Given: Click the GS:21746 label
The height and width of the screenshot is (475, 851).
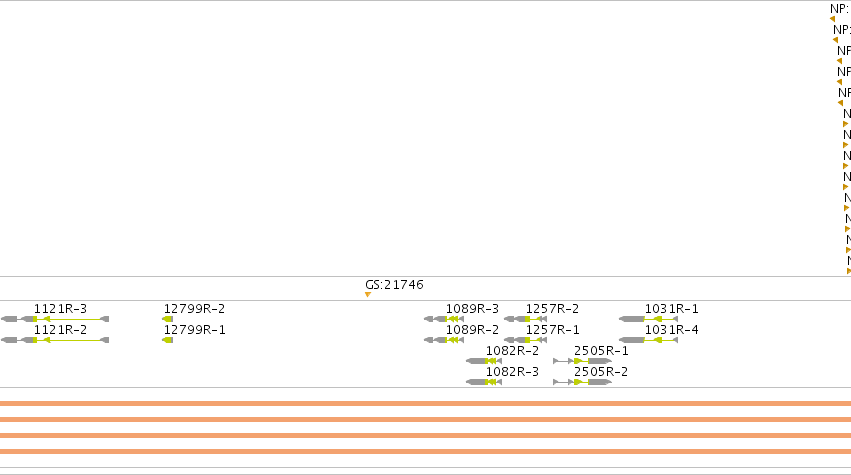Looking at the screenshot, I should (x=394, y=284).
